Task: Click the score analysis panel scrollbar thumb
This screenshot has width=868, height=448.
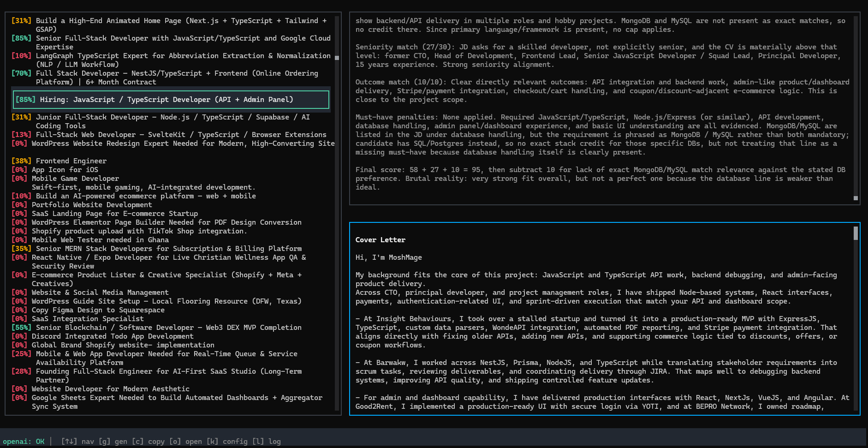Action: [856, 198]
